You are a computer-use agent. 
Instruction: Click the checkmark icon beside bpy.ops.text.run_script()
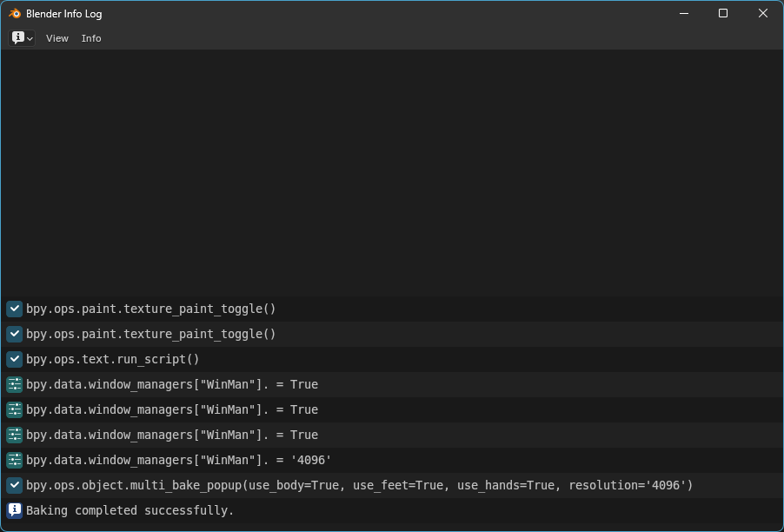tap(14, 359)
